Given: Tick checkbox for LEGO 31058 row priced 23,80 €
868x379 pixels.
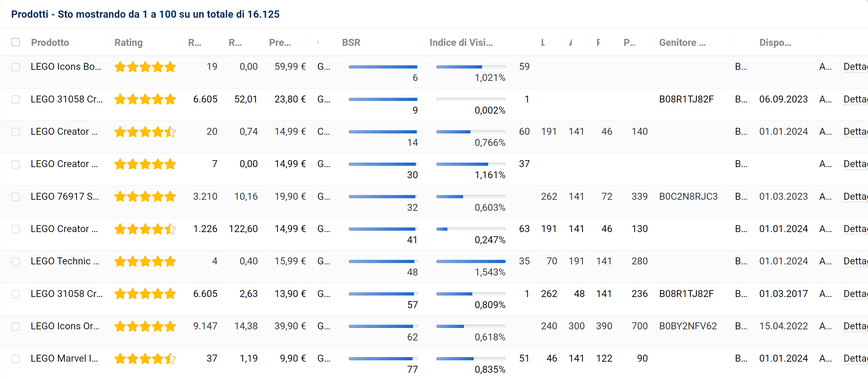Looking at the screenshot, I should pos(16,99).
